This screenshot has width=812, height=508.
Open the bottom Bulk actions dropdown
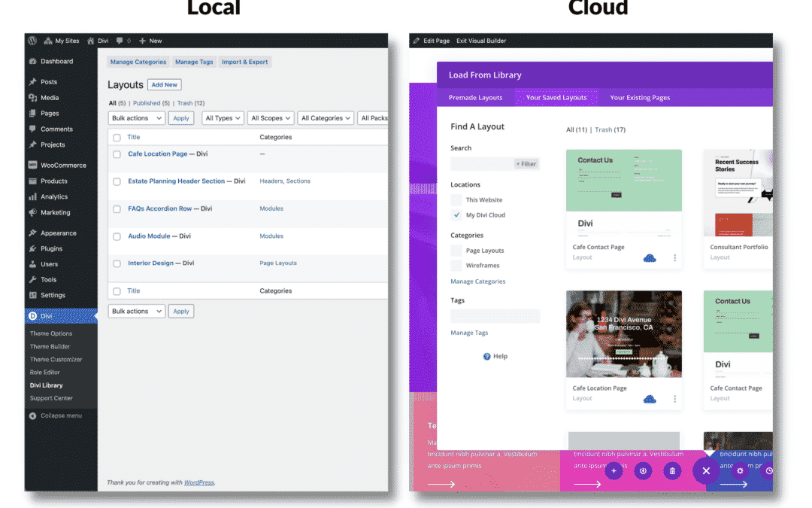click(x=137, y=311)
